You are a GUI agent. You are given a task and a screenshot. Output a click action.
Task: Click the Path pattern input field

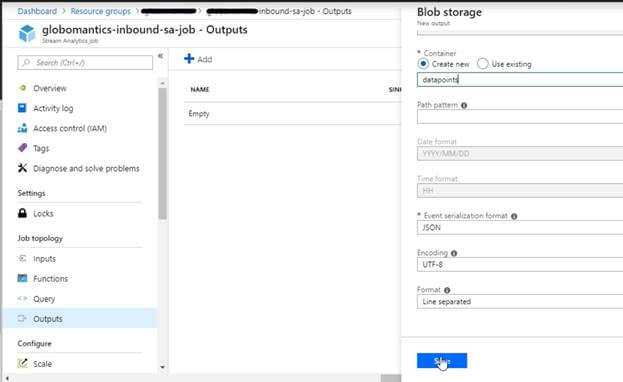520,117
